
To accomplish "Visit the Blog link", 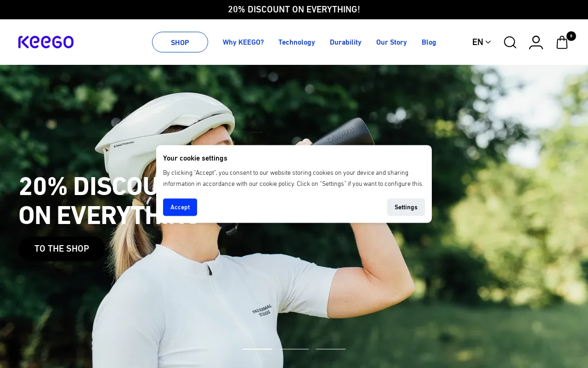I will point(429,42).
